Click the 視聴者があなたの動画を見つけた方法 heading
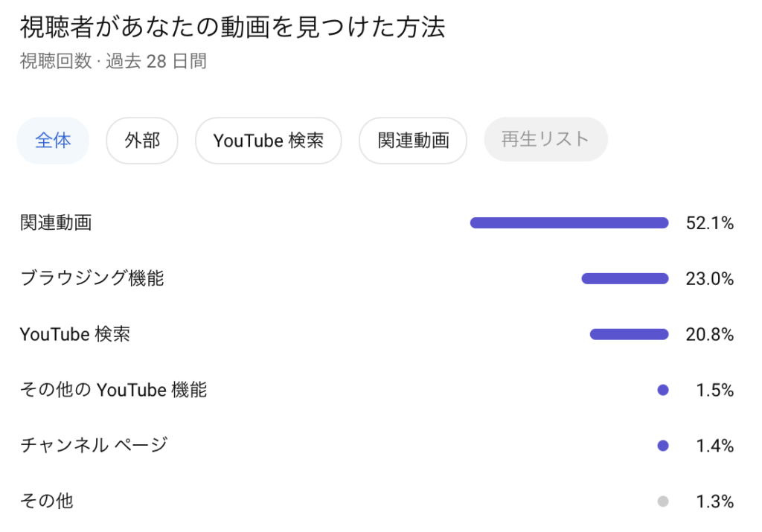Viewport: 762px width, 532px height. tap(232, 28)
